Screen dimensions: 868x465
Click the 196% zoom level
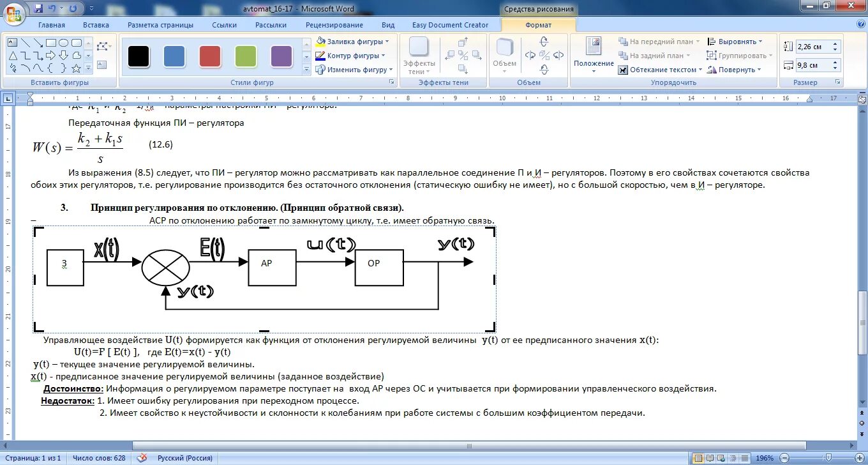point(765,458)
